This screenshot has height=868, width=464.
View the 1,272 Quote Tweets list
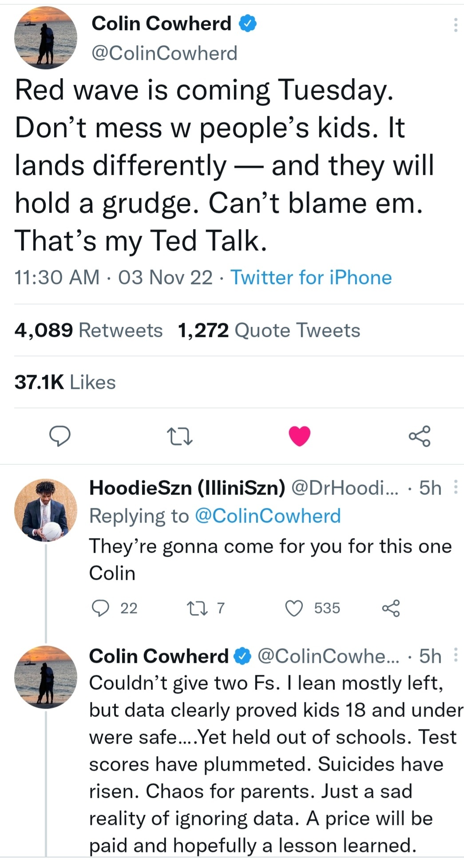[269, 330]
